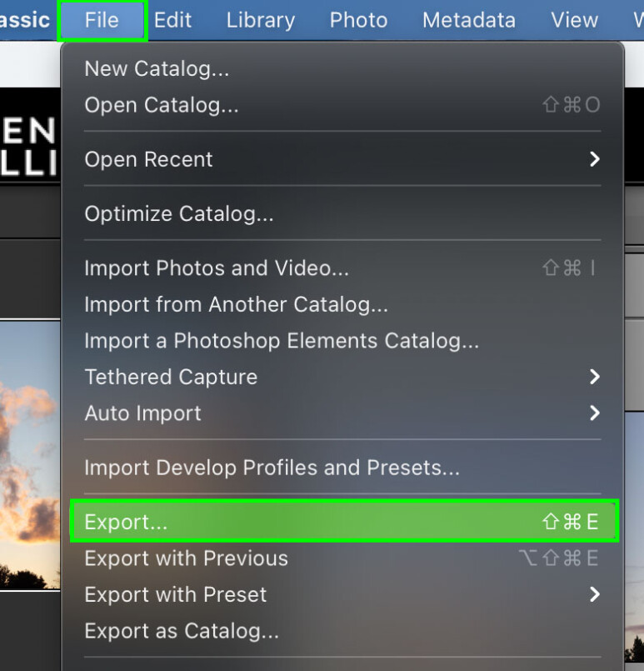The image size is (644, 671).
Task: Choose Import Photos and Video
Action: click(216, 268)
